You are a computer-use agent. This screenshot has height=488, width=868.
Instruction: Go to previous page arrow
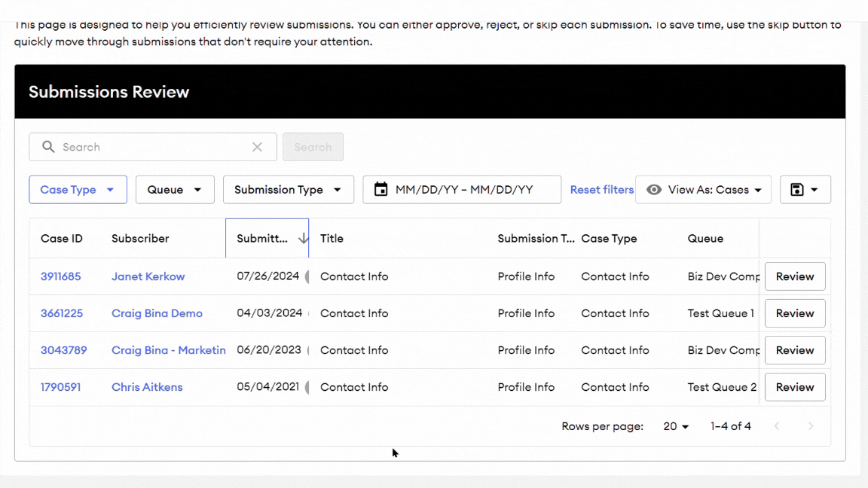pos(777,426)
